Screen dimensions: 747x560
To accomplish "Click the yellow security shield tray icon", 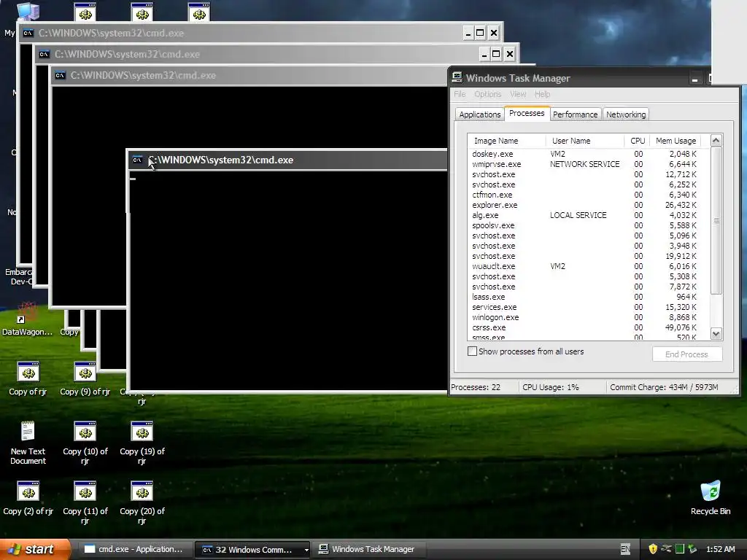I will pyautogui.click(x=653, y=549).
